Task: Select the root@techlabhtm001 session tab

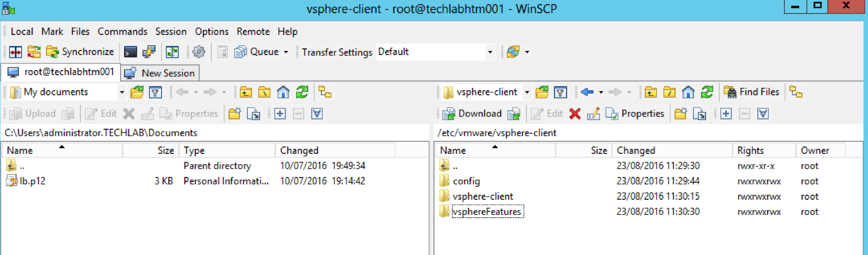Action: [x=60, y=72]
